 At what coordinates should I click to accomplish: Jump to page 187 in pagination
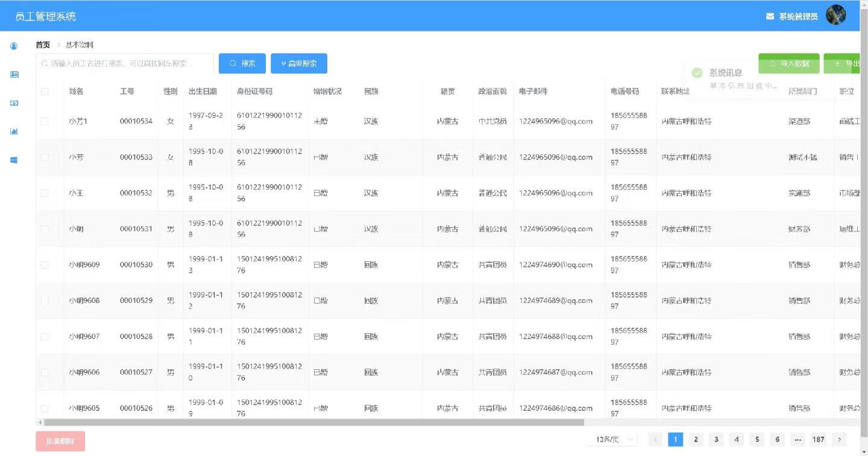[x=818, y=440]
